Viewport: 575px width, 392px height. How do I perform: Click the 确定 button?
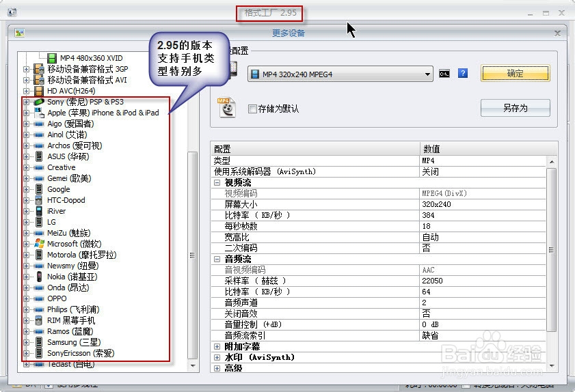click(516, 74)
